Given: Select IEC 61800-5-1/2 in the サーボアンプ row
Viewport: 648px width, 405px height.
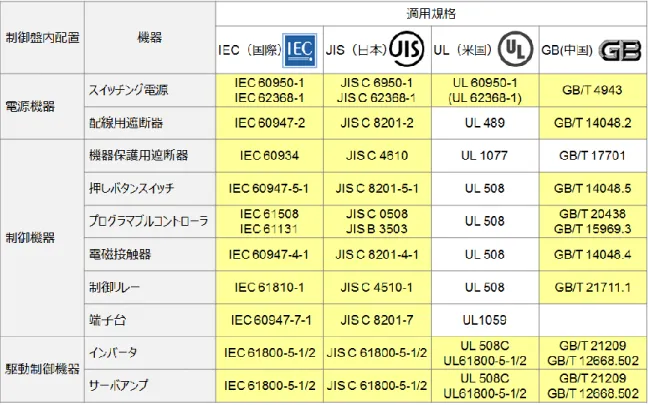Looking at the screenshot, I should coord(269,386).
